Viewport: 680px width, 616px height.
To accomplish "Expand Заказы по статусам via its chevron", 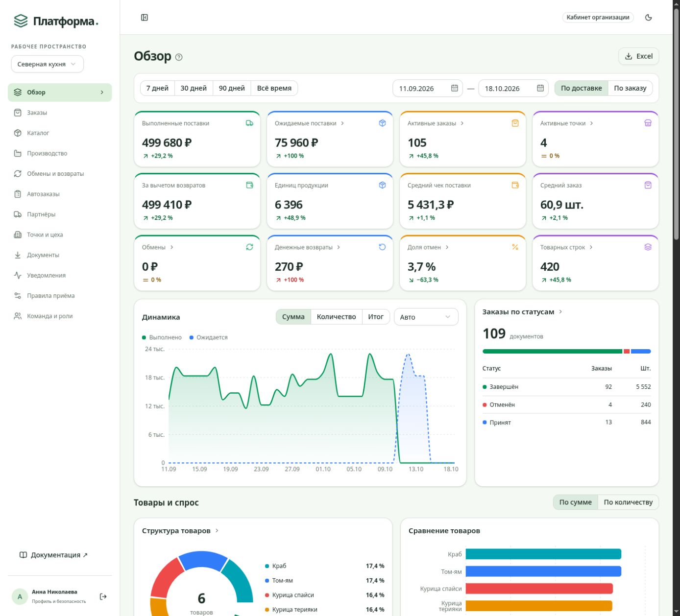I will tap(560, 312).
